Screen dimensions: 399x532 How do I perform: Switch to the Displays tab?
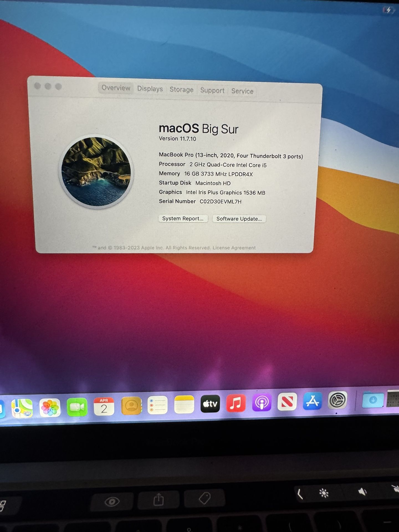(x=150, y=89)
